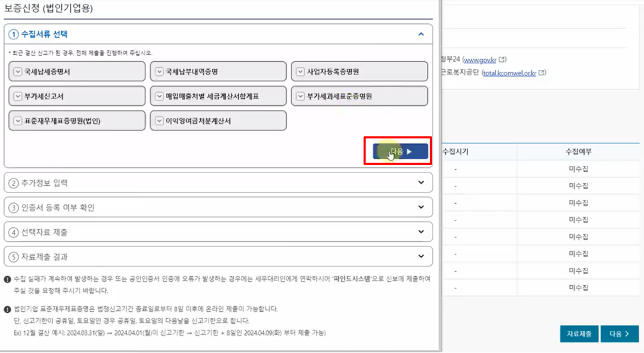Open the total.kcomwel.or.kr link

509,73
